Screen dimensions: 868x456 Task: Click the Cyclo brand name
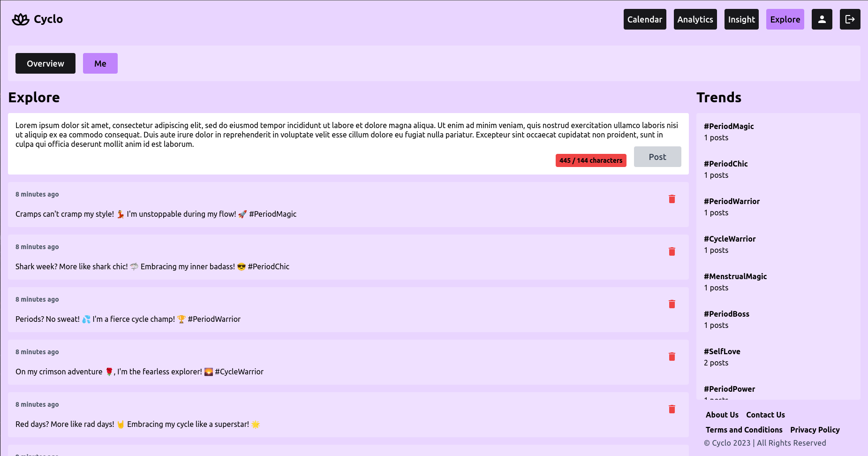(48, 19)
